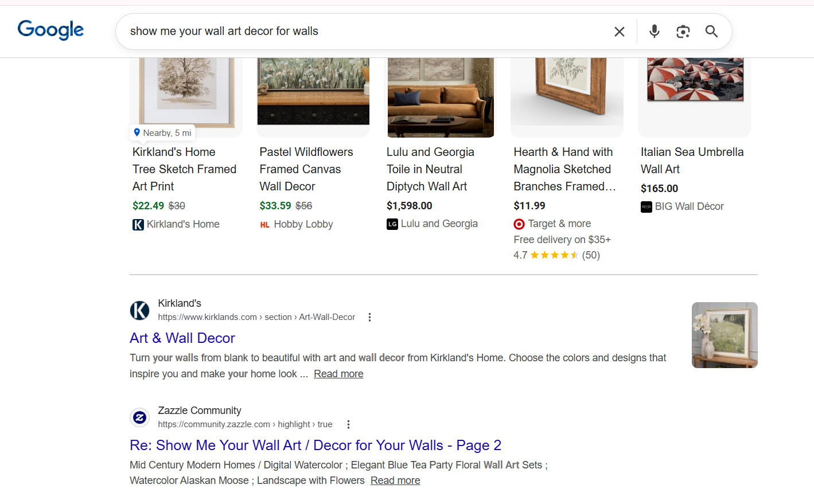
Task: Open Italian Sea Umbrella Wall Art image
Action: click(694, 96)
